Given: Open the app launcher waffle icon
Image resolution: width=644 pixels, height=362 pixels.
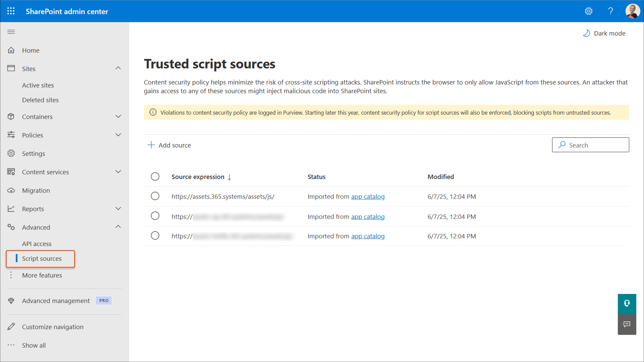Looking at the screenshot, I should tap(11, 11).
